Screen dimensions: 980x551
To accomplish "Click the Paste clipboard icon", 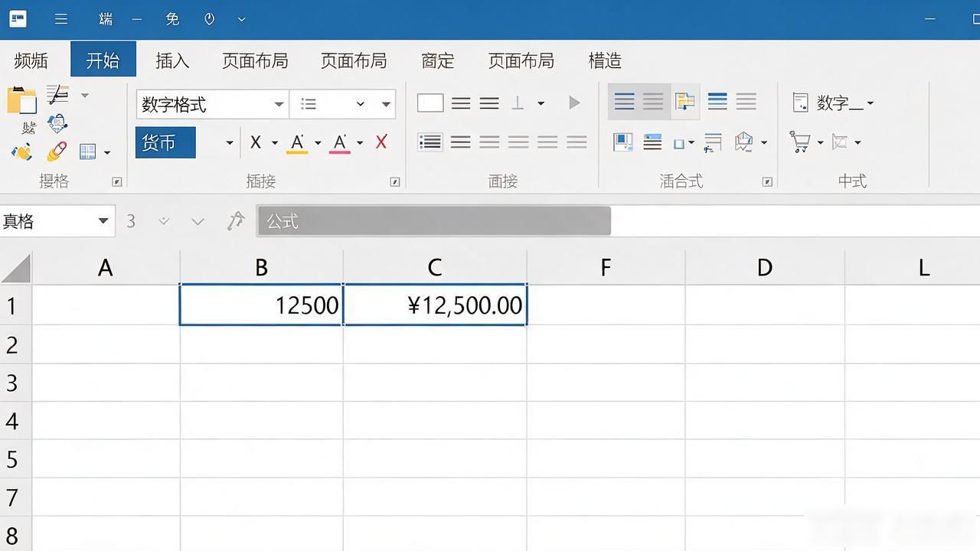I will point(22,100).
